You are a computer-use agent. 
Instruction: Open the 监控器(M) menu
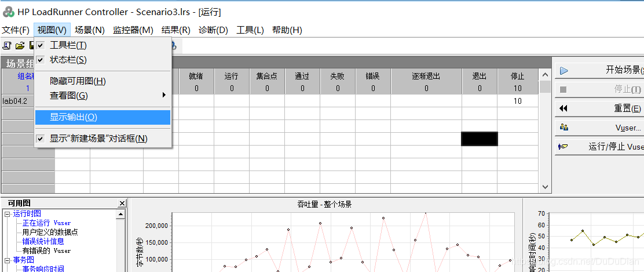(133, 30)
